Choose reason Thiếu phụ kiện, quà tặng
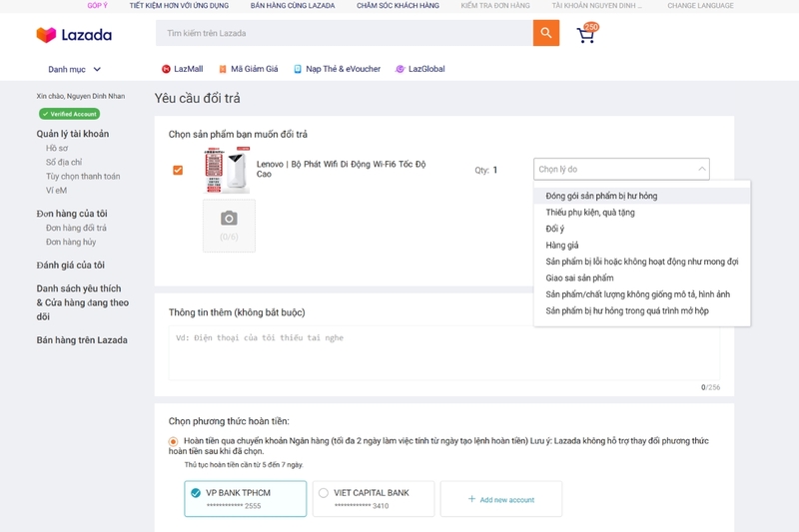 pyautogui.click(x=642, y=213)
